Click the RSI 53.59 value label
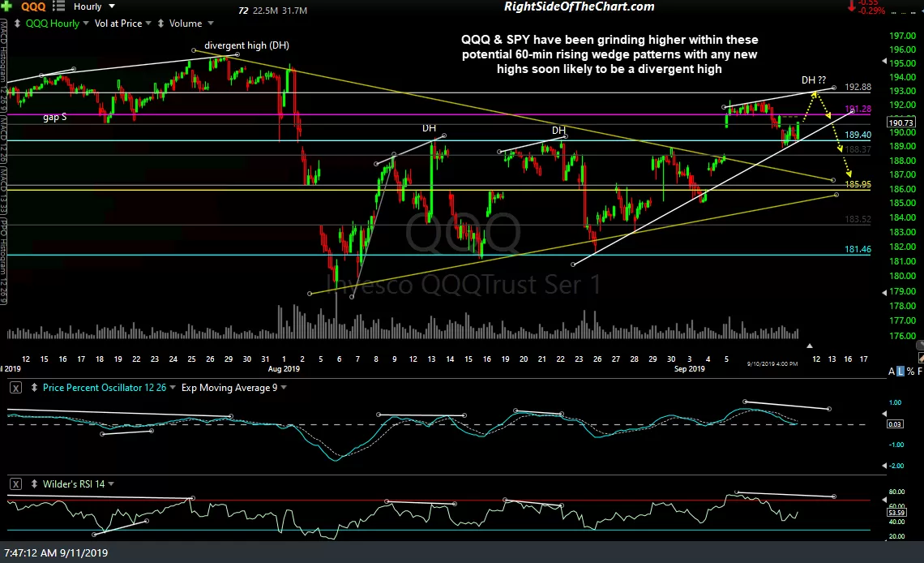Image resolution: width=924 pixels, height=563 pixels. coord(896,513)
